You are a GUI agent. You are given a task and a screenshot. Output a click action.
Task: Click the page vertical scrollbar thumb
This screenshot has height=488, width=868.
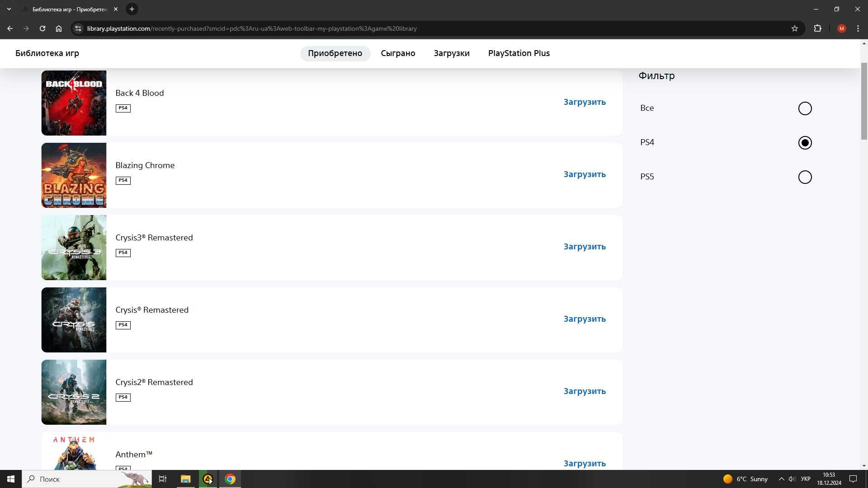[x=864, y=102]
